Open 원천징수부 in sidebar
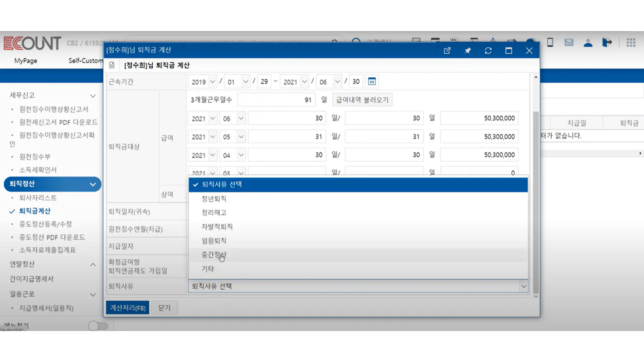Image resolution: width=644 pixels, height=362 pixels. tap(35, 157)
